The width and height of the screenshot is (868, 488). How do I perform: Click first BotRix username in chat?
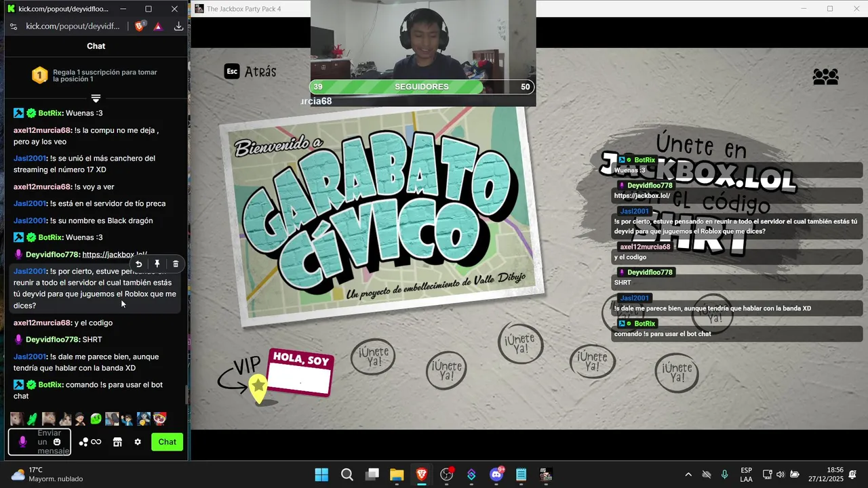coord(50,113)
